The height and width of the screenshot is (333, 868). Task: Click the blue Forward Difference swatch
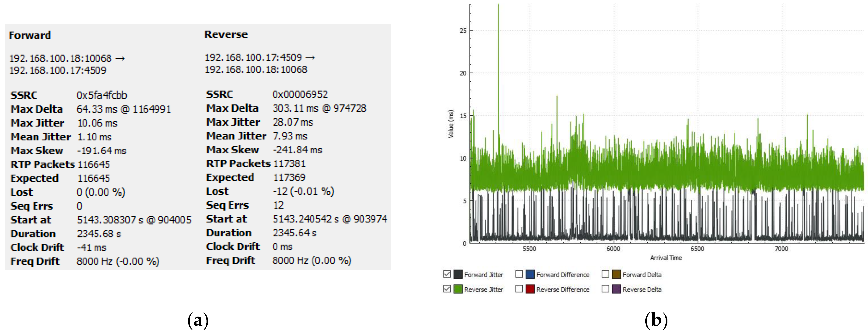530,274
